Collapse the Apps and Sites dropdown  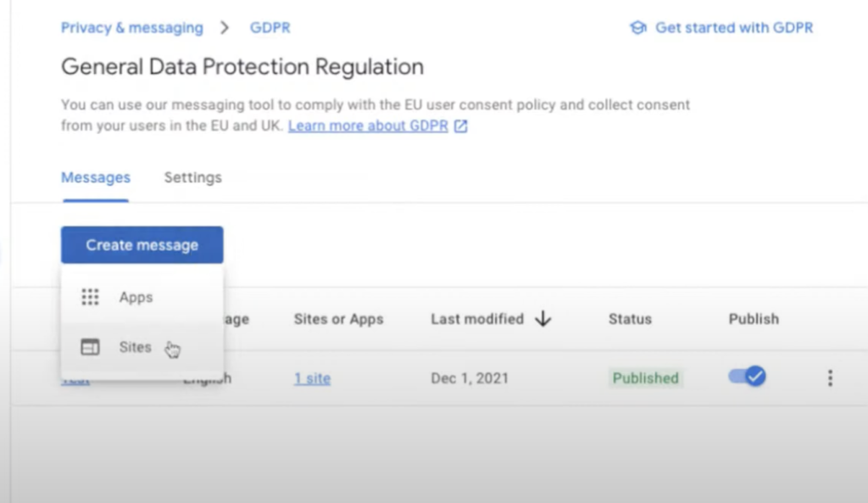[x=141, y=244]
